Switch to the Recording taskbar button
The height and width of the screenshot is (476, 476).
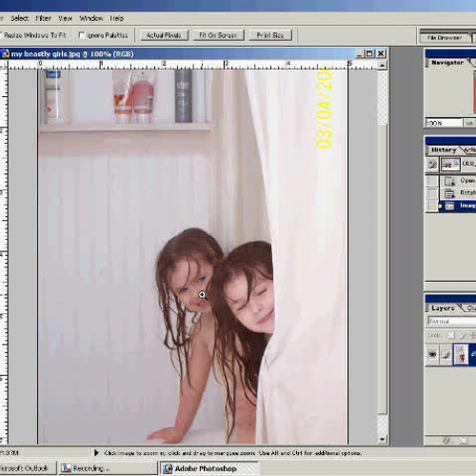(108, 468)
